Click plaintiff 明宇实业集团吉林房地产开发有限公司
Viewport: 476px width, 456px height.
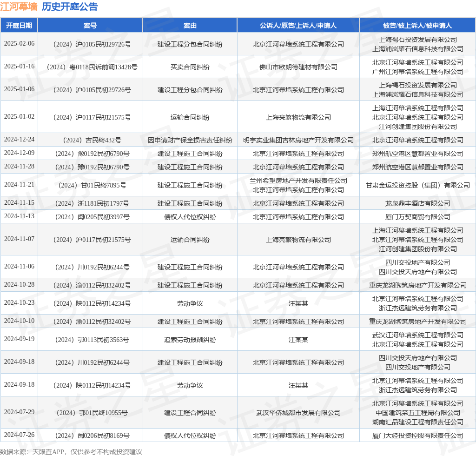[298, 140]
